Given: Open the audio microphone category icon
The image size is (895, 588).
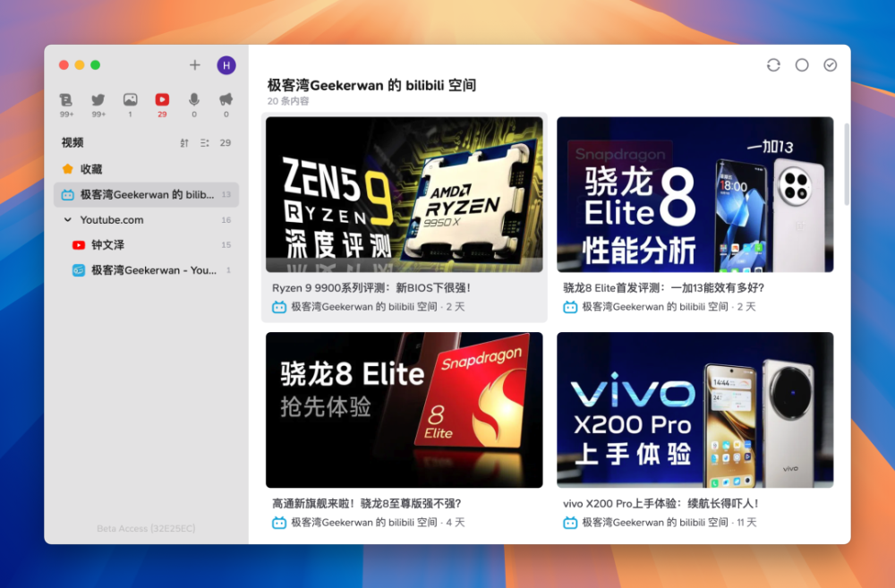Looking at the screenshot, I should click(x=194, y=100).
